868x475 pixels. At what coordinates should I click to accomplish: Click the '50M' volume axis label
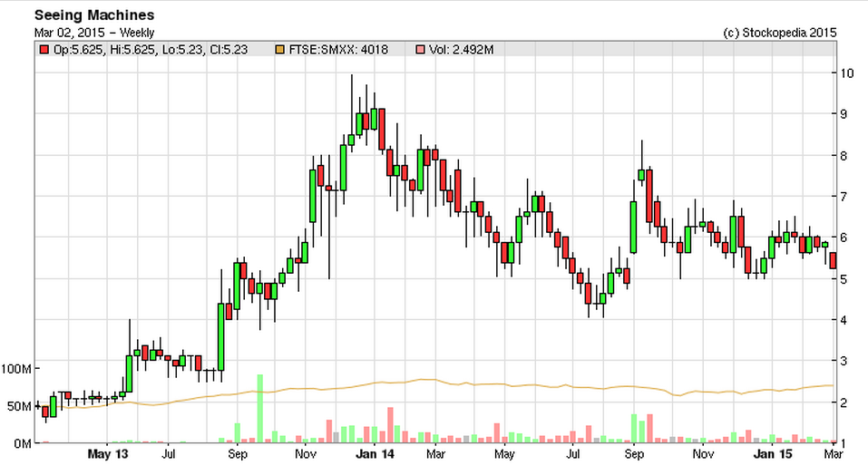click(x=19, y=406)
